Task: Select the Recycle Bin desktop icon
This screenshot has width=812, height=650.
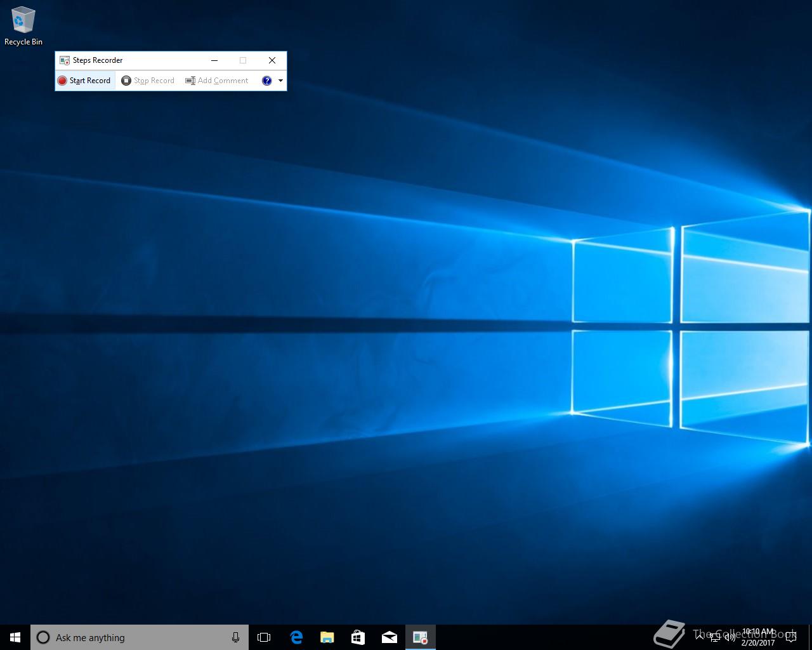Action: coord(23,27)
